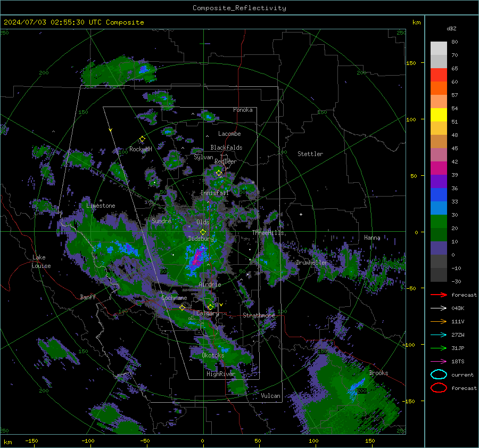479x448 pixels.
Task: Click the Olds label
Action: coord(203,222)
